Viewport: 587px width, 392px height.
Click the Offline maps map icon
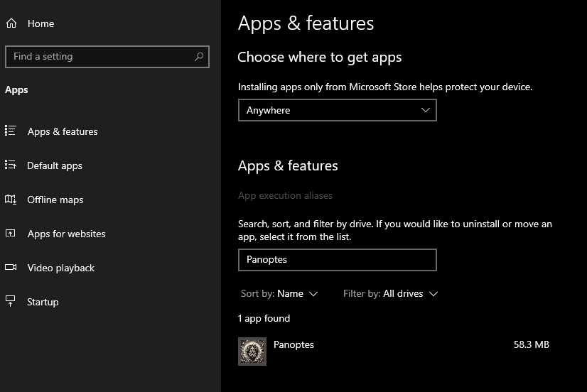pos(11,200)
